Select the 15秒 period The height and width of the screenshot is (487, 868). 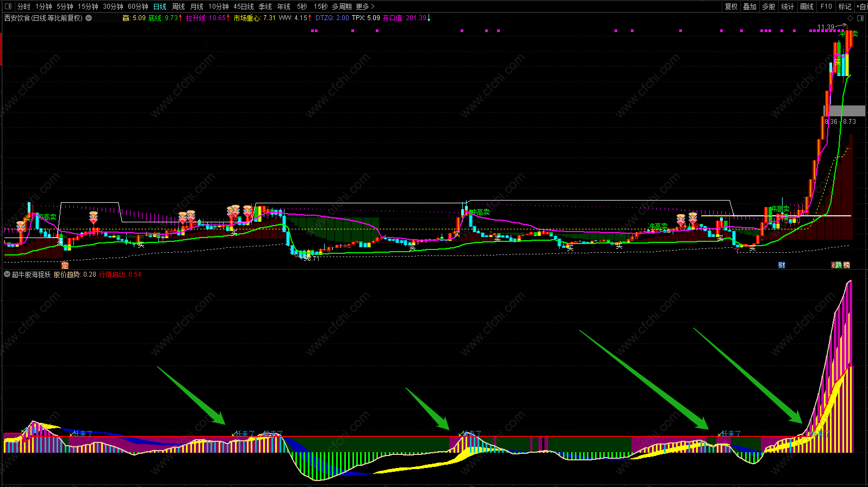[x=320, y=7]
